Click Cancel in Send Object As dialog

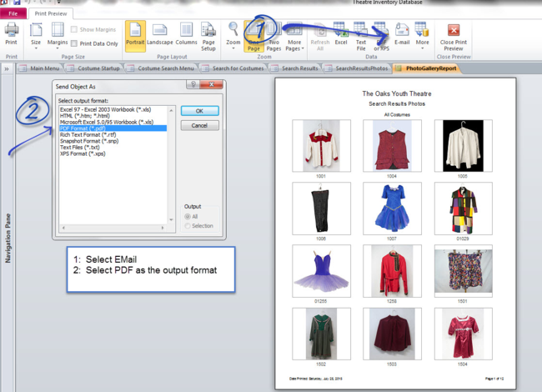pos(199,125)
